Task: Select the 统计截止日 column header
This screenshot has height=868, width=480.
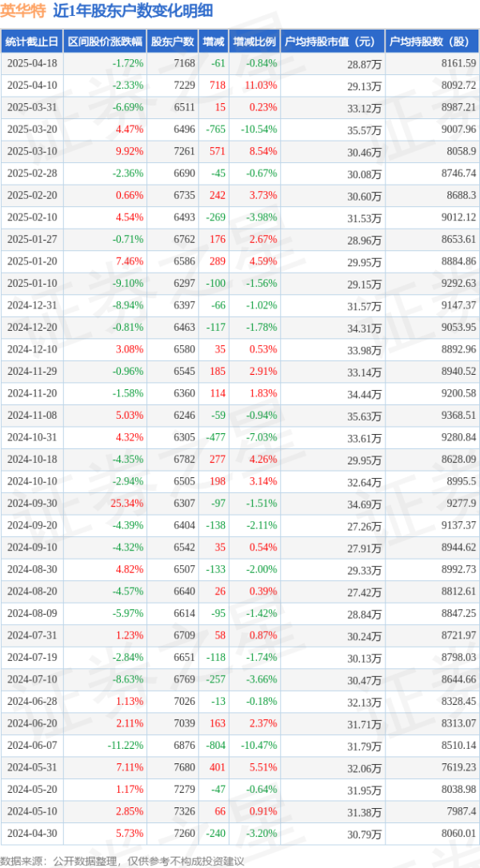Action: coord(31,42)
